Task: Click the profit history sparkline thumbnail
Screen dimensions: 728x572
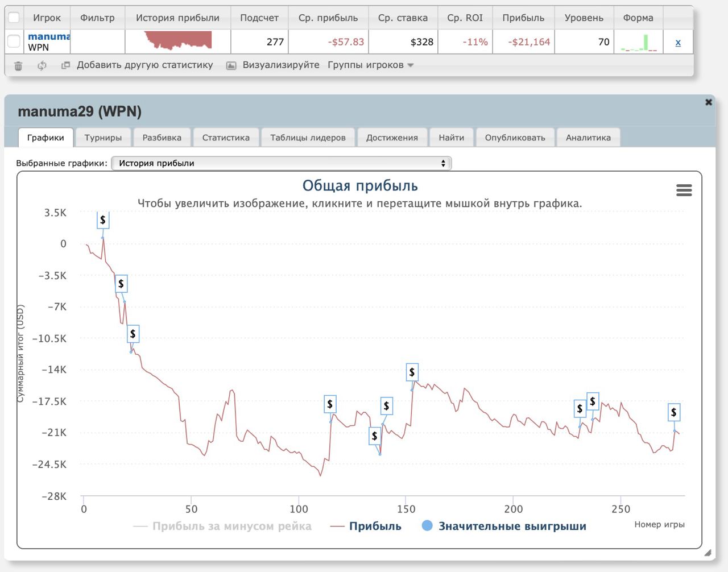Action: pos(178,41)
